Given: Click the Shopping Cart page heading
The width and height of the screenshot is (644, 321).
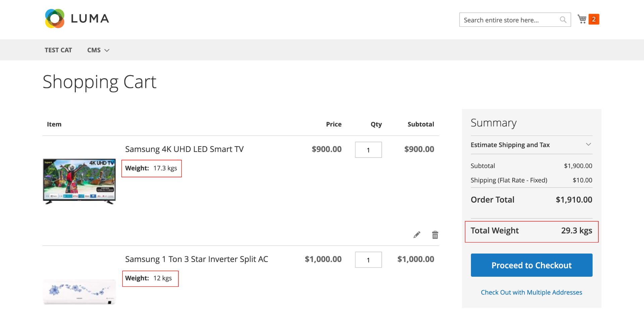Looking at the screenshot, I should [100, 82].
